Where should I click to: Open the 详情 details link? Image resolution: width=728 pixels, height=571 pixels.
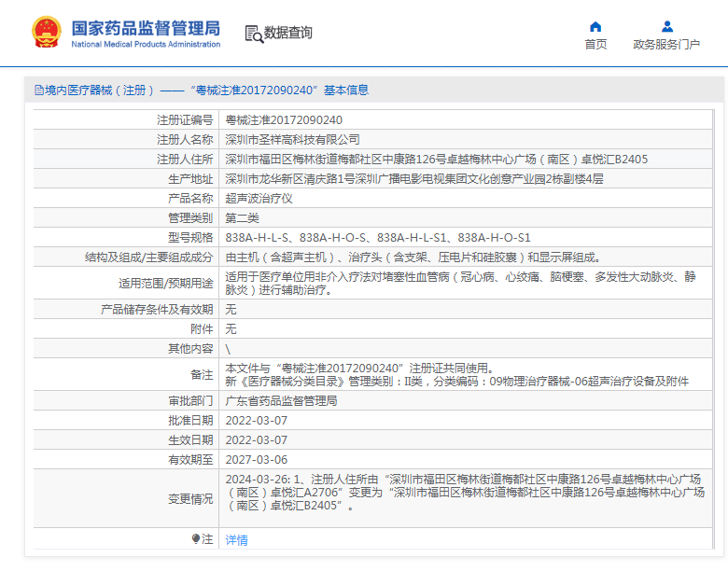[237, 540]
